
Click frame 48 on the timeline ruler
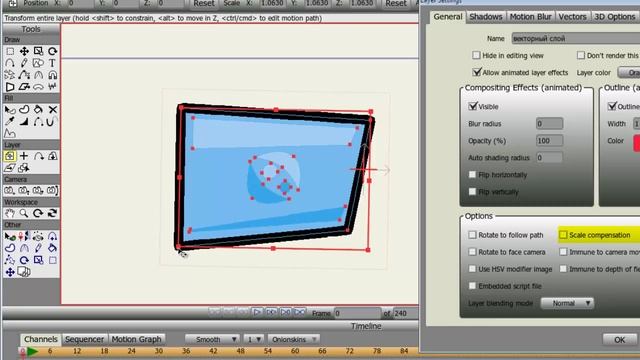240,351
